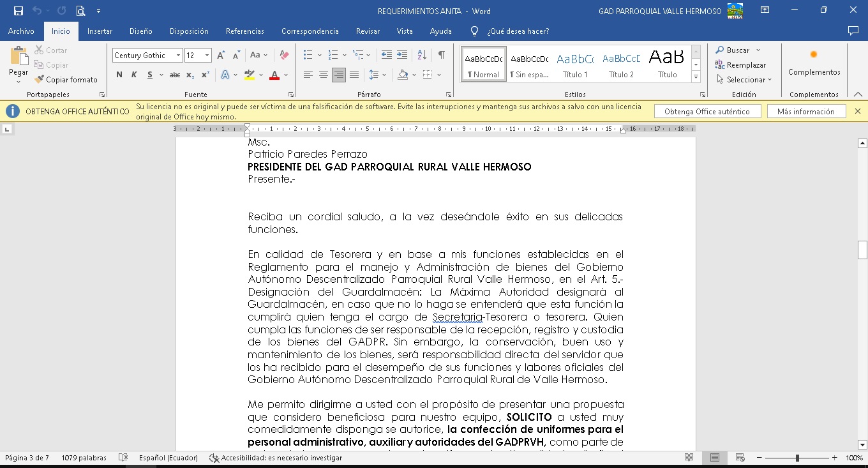Increase paragraph indent
Screen dimensions: 868x468
coord(402,56)
